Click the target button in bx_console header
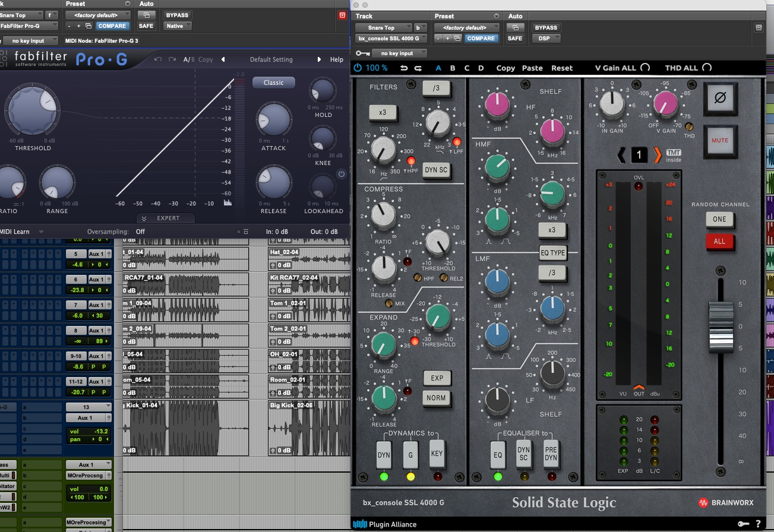 (x=759, y=28)
